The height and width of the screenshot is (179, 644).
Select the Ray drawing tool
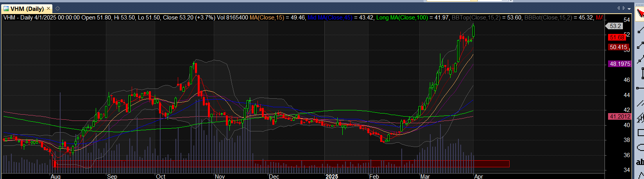(x=640, y=45)
